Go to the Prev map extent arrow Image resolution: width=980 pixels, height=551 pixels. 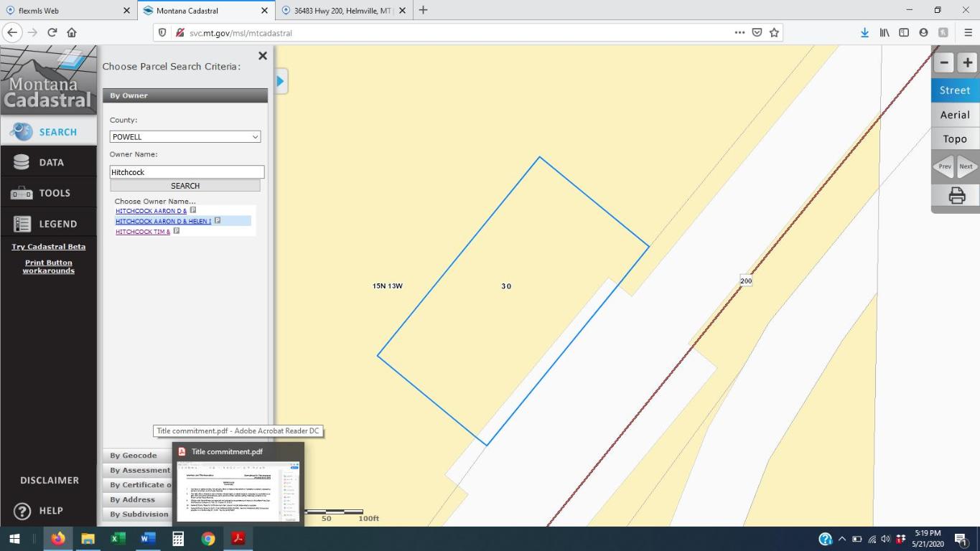click(943, 166)
